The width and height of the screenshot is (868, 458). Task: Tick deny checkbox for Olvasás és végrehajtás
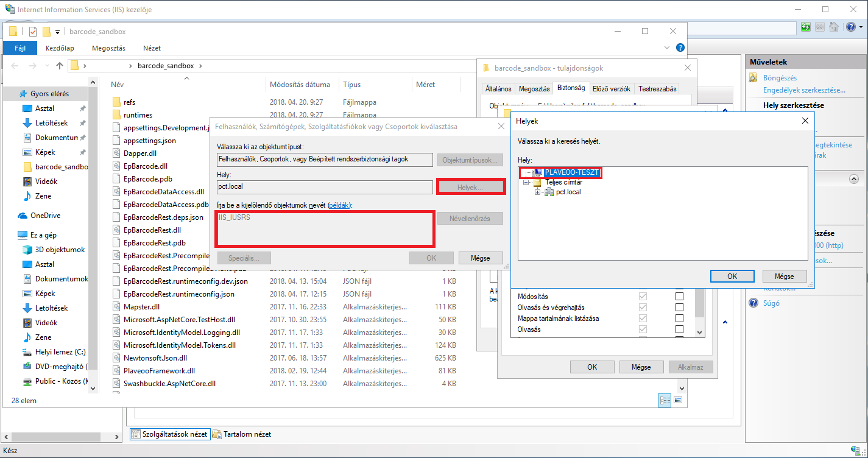click(x=679, y=308)
